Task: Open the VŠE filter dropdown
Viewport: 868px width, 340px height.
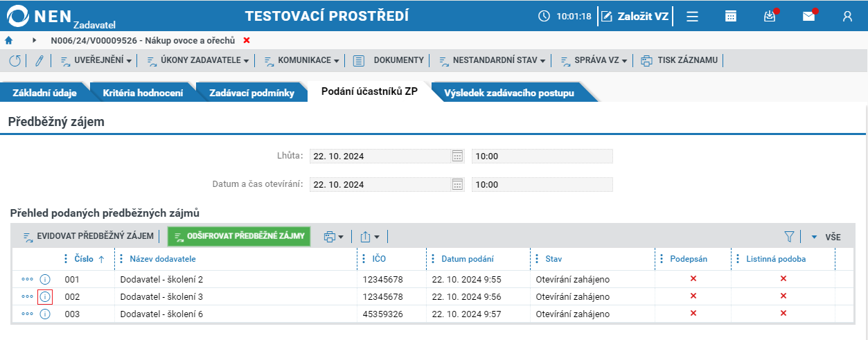Action: (x=826, y=237)
